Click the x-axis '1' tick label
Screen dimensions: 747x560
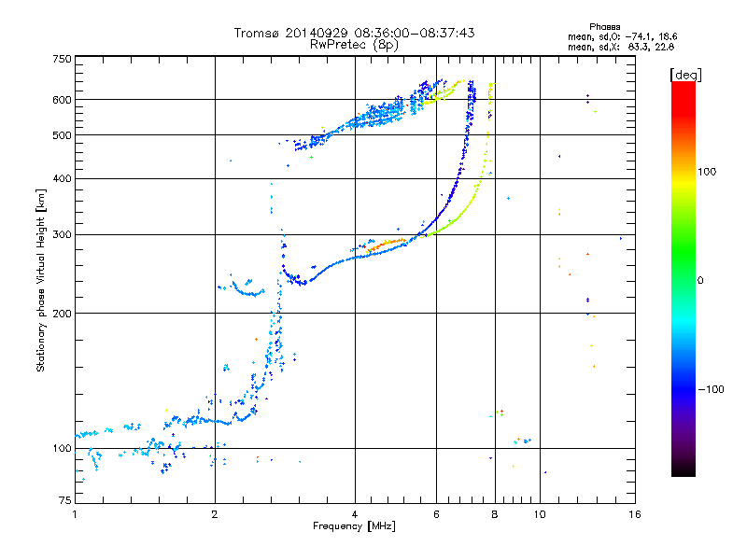75,514
